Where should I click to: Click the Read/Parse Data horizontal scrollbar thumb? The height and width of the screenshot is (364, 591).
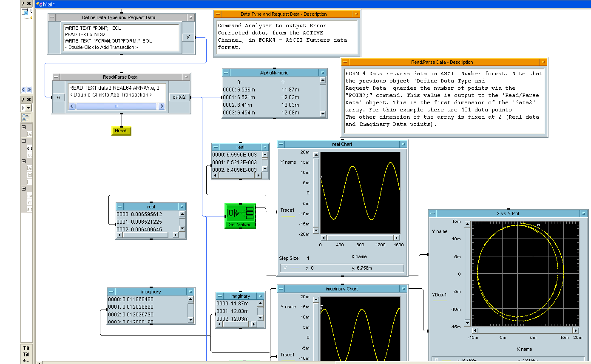coord(116,106)
